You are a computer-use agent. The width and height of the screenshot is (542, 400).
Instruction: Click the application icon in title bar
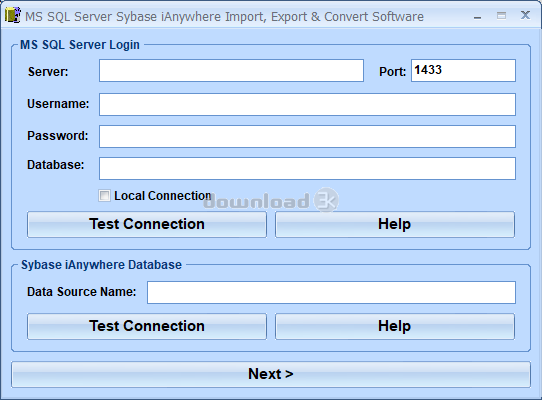13,16
